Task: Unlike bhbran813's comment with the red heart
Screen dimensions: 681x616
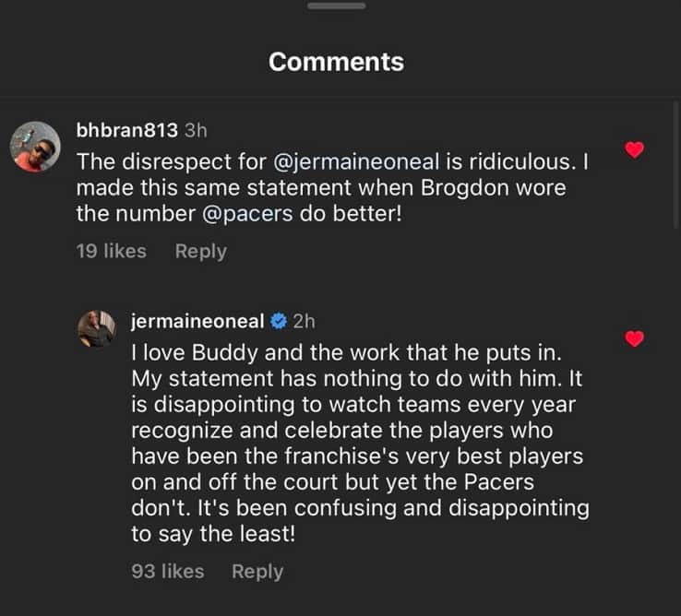Action: click(x=634, y=149)
